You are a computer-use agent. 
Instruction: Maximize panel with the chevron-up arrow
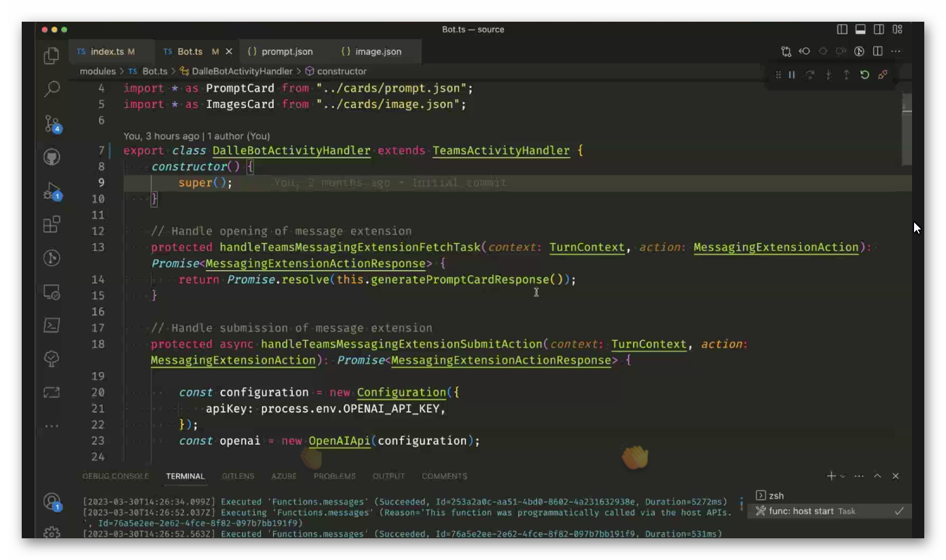click(x=877, y=477)
